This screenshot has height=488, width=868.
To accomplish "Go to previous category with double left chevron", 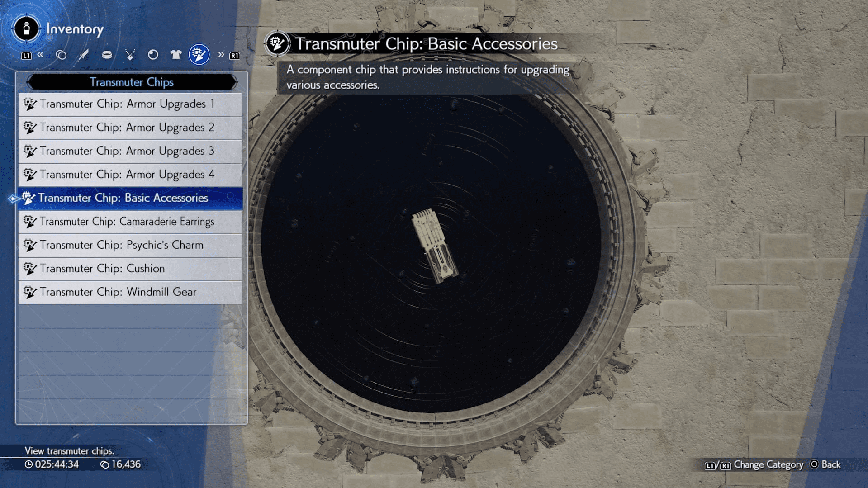I will pos(40,55).
